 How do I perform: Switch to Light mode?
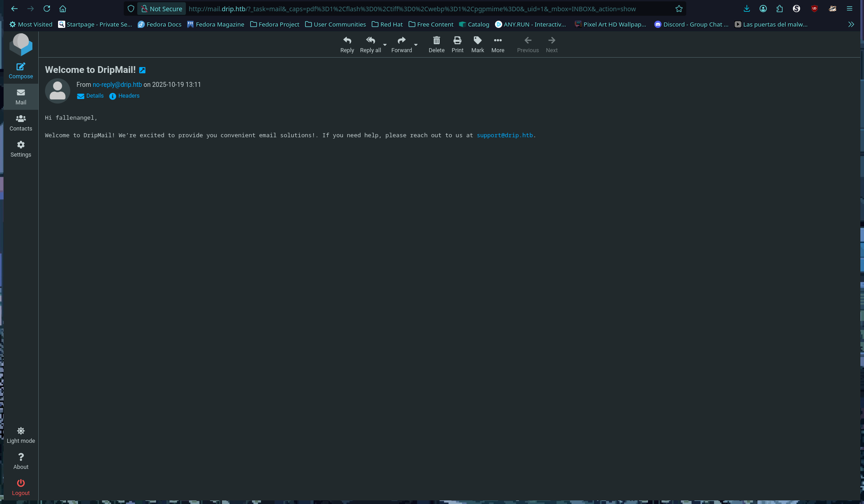click(x=21, y=435)
